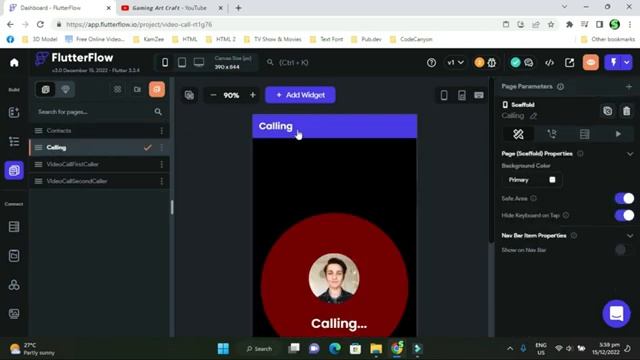Open options menu for VideoCallSecondCaller page
Viewport: 640px width, 360px height.
pyautogui.click(x=162, y=181)
